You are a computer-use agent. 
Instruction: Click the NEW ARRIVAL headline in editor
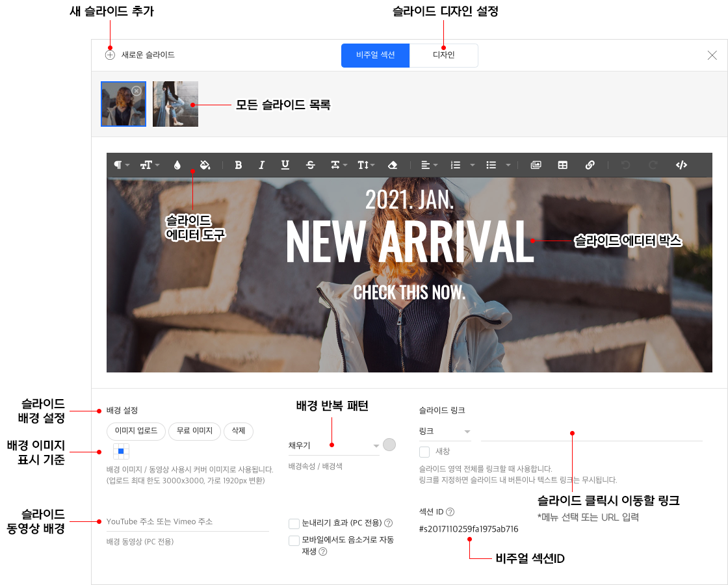pyautogui.click(x=409, y=241)
